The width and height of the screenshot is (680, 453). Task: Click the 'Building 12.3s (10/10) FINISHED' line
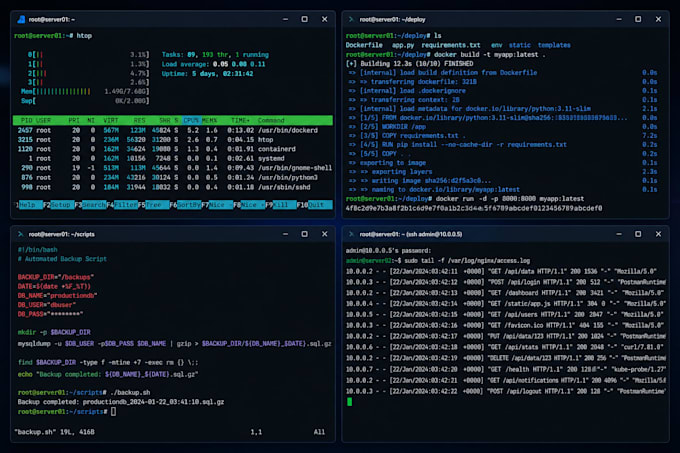coord(409,64)
